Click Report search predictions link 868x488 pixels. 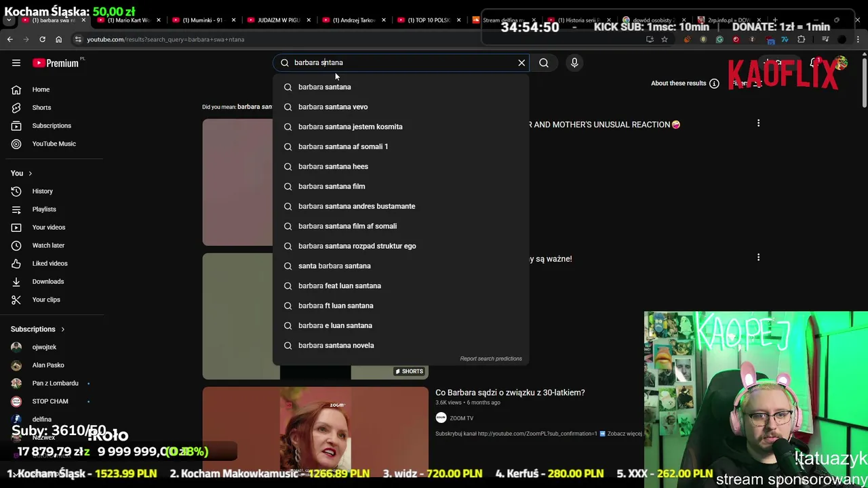click(491, 359)
